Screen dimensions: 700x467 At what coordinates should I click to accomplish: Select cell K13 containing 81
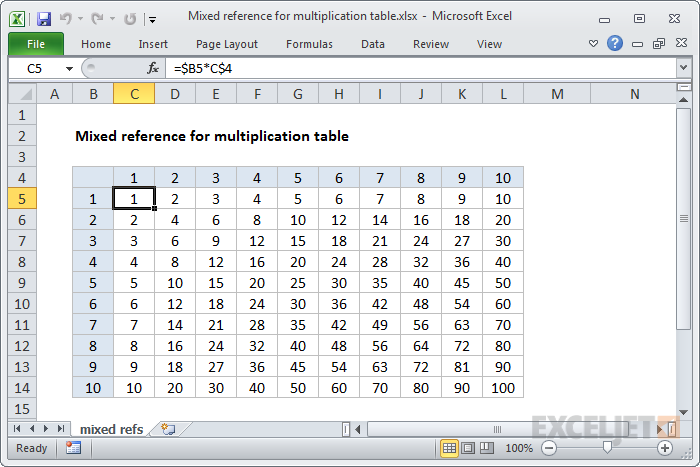pos(462,367)
